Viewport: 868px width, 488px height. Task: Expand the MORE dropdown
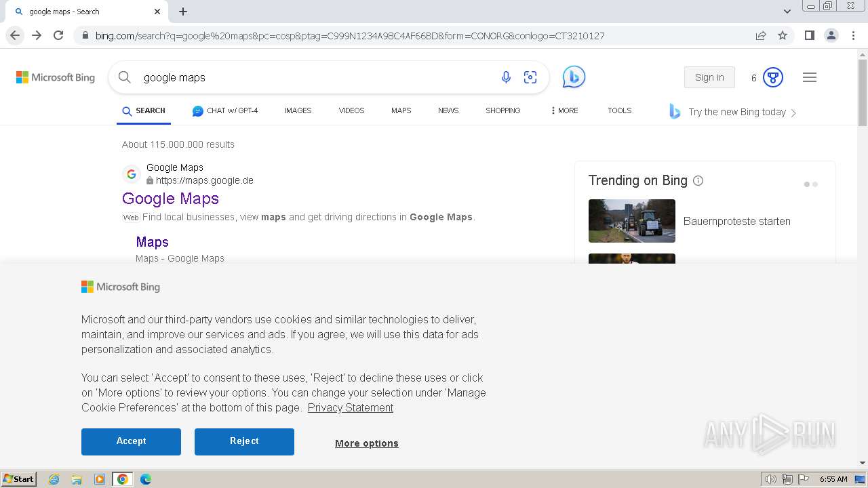(564, 110)
